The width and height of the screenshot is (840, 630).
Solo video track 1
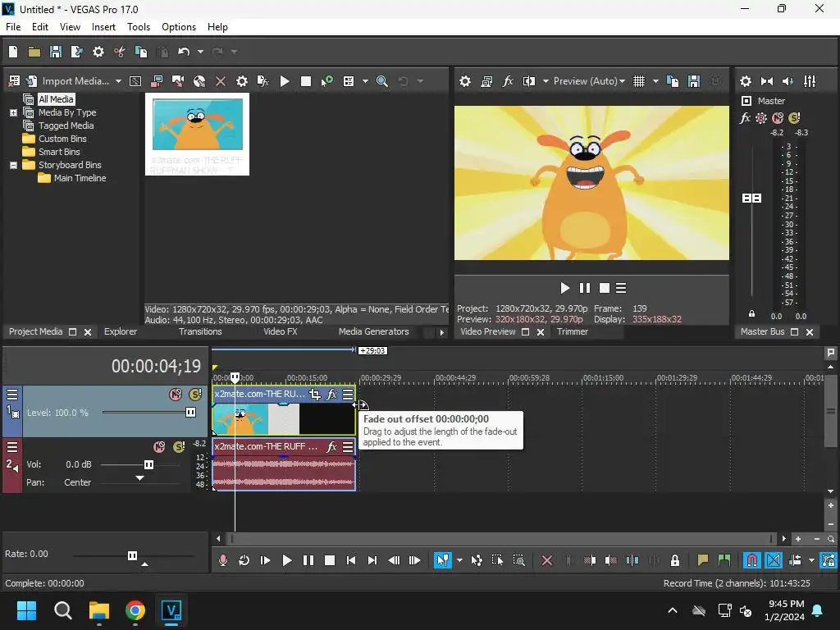point(195,395)
